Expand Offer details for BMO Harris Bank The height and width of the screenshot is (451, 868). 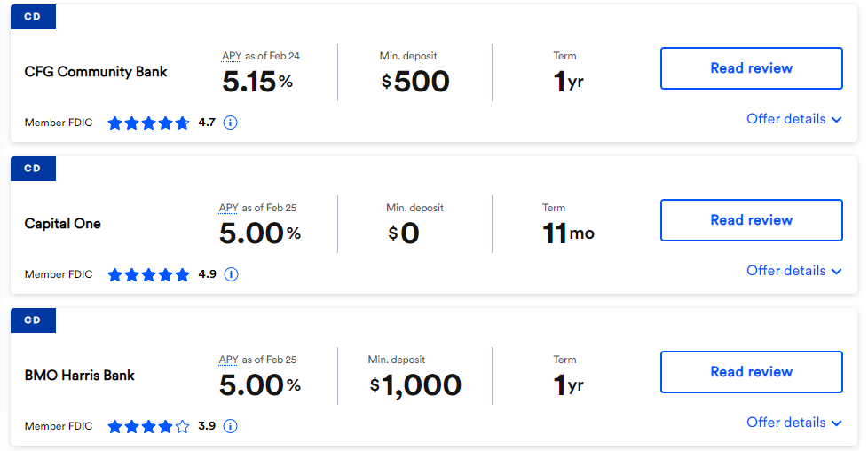tap(793, 423)
